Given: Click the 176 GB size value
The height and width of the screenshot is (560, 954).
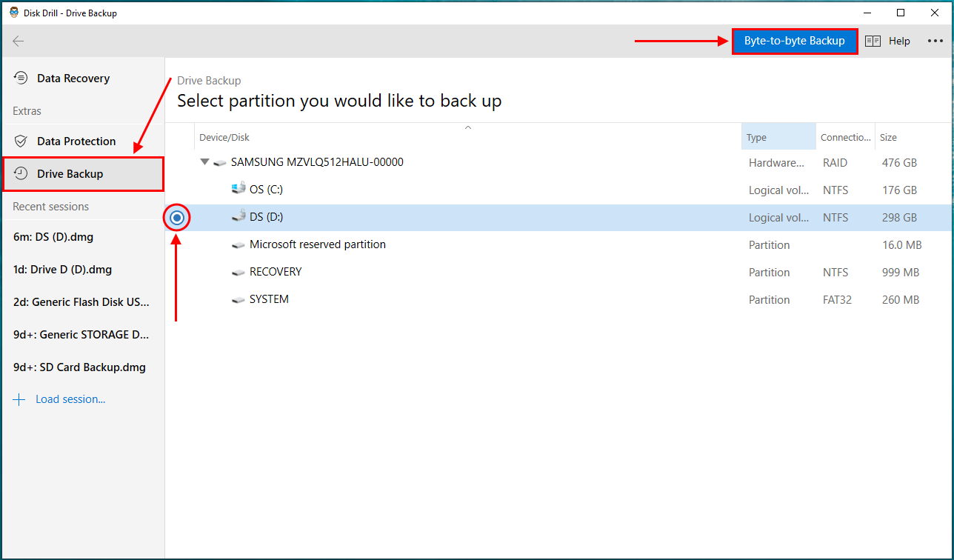Looking at the screenshot, I should pyautogui.click(x=899, y=190).
